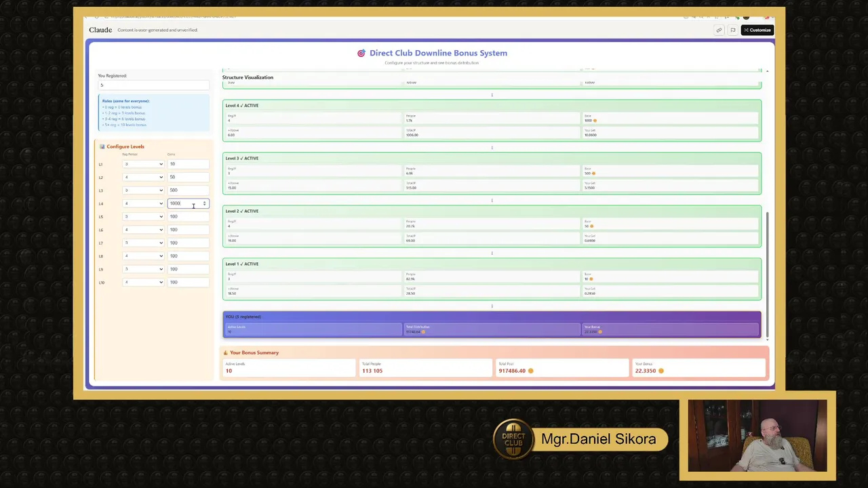
Task: Click the Level 3 Base coin icon
Action: (594, 174)
